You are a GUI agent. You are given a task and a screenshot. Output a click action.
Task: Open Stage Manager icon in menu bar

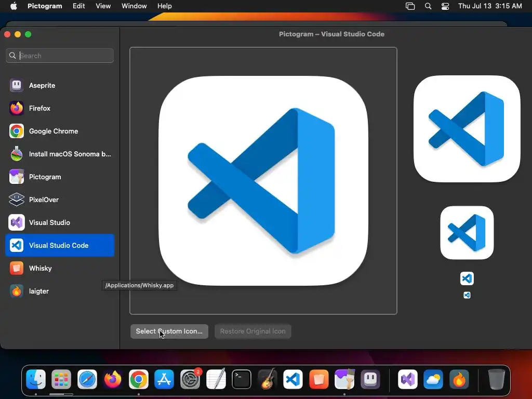[x=410, y=6]
